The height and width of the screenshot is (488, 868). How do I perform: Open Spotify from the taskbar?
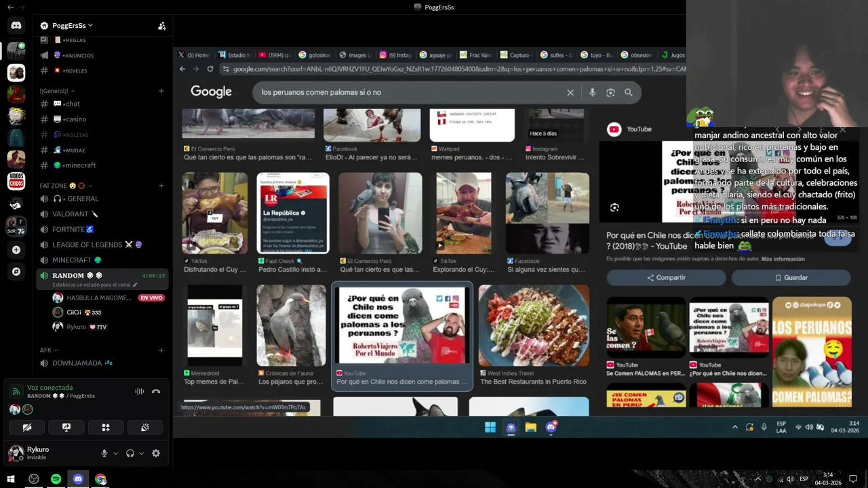[56, 479]
